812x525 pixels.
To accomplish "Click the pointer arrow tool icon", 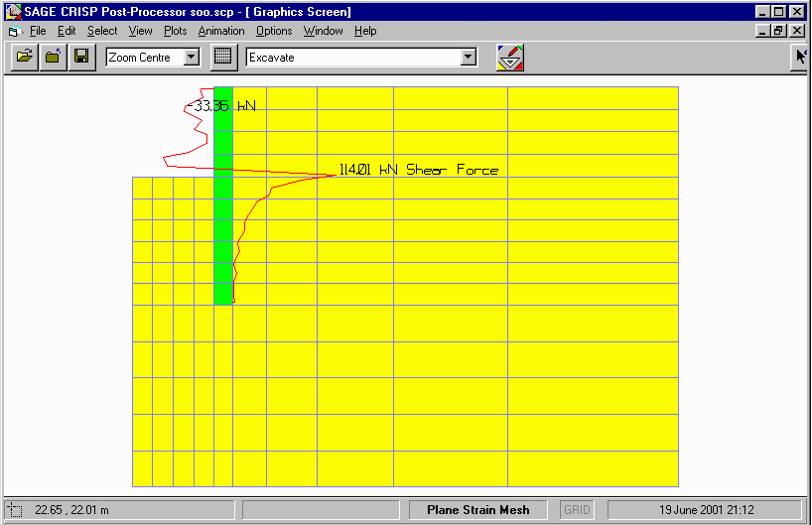I will pyautogui.click(x=801, y=57).
